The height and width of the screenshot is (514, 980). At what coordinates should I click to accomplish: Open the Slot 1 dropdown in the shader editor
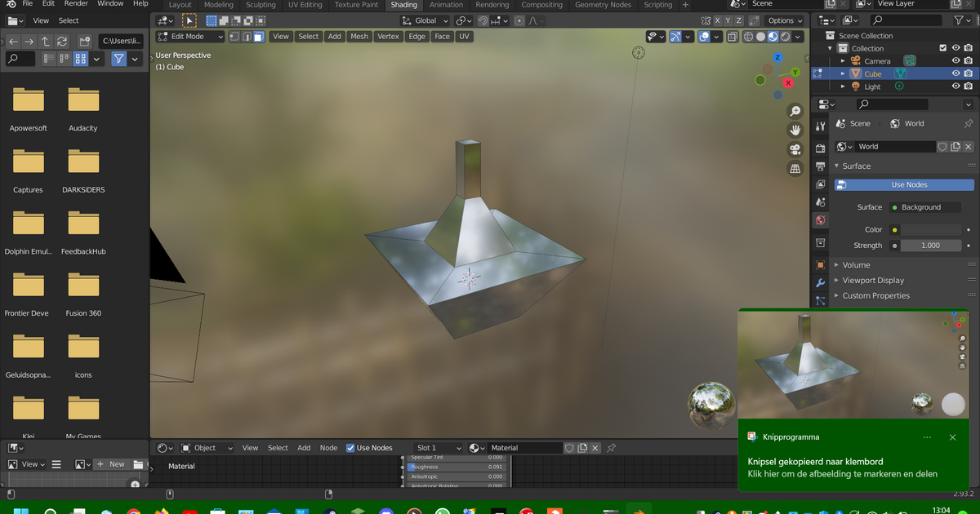[x=438, y=447]
